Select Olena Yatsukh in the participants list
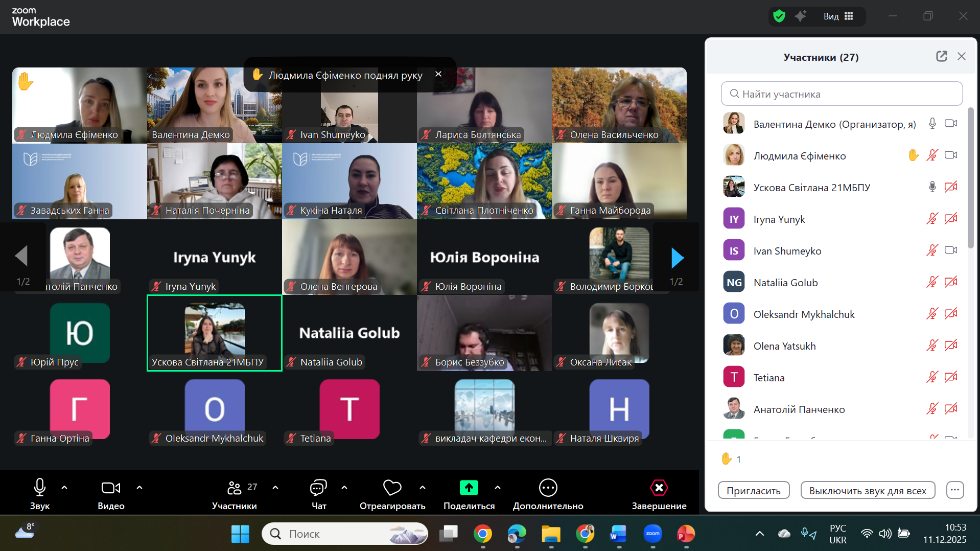The width and height of the screenshot is (980, 551). point(841,346)
